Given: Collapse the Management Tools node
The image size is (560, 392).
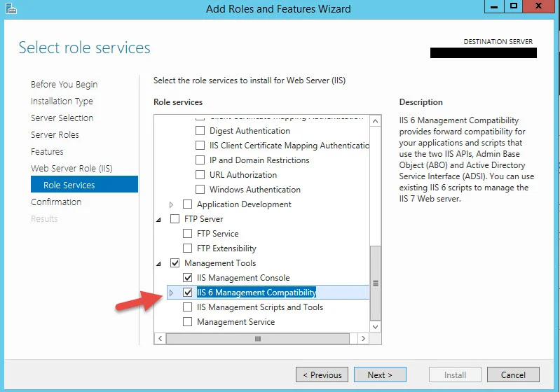Looking at the screenshot, I should 158,264.
